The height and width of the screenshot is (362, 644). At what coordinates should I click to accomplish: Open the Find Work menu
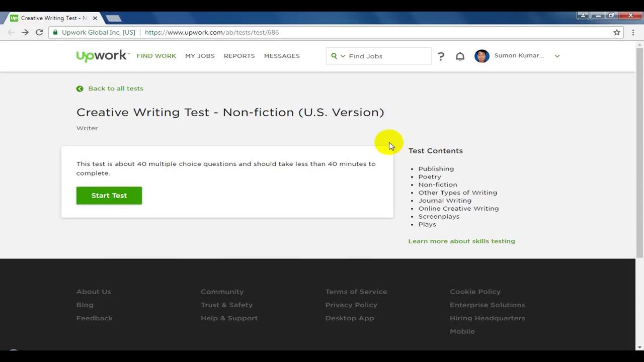(156, 56)
